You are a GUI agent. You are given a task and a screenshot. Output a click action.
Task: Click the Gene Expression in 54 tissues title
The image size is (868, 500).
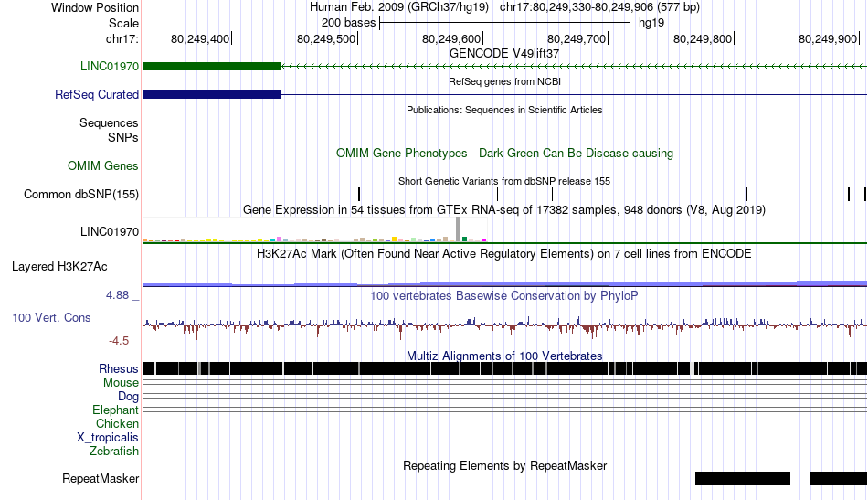point(504,210)
